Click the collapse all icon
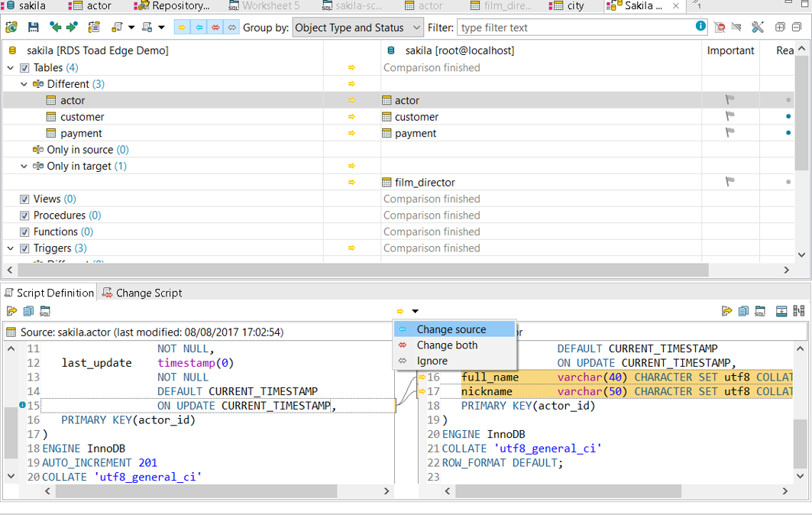The width and height of the screenshot is (812, 515). (797, 27)
